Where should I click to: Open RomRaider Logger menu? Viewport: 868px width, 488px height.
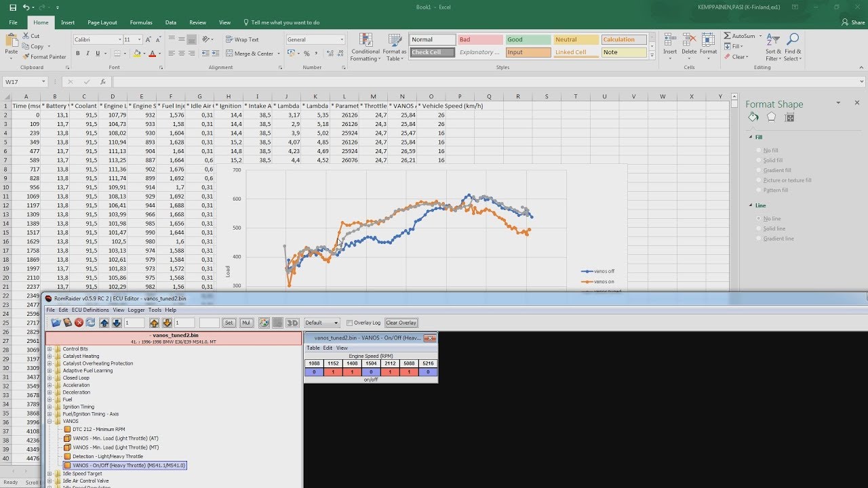[136, 310]
